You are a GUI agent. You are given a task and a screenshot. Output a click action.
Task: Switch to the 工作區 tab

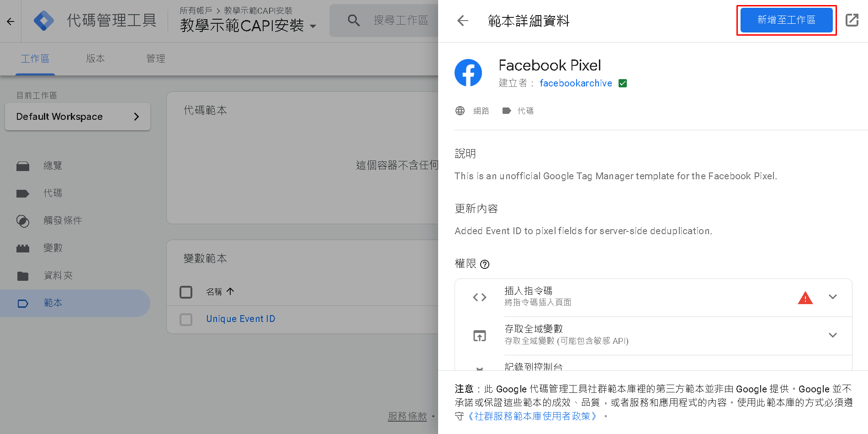point(35,59)
